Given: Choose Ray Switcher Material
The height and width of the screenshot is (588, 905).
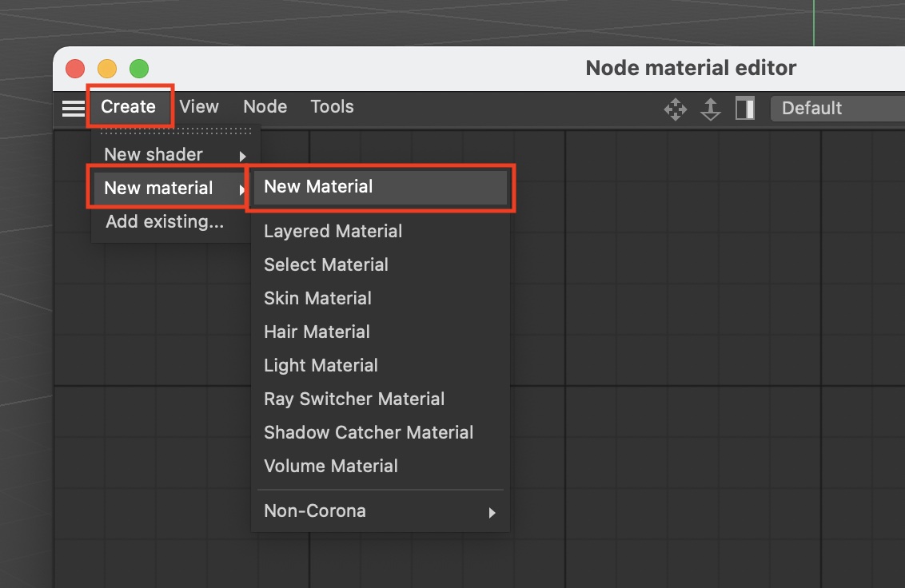Looking at the screenshot, I should point(354,399).
